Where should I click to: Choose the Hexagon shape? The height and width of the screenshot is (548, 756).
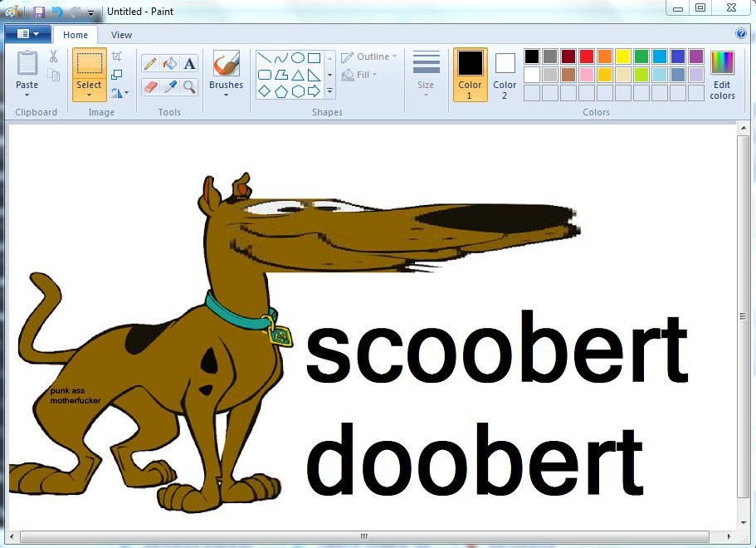point(298,91)
